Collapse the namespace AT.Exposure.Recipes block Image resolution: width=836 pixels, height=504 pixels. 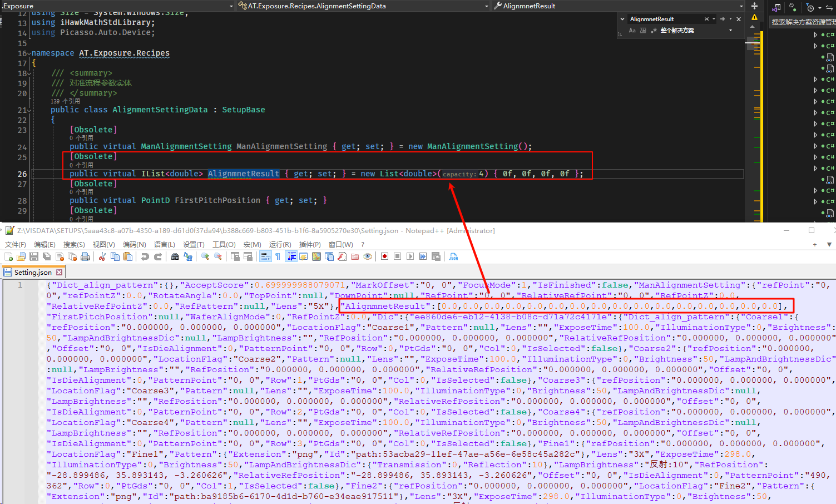click(x=29, y=53)
